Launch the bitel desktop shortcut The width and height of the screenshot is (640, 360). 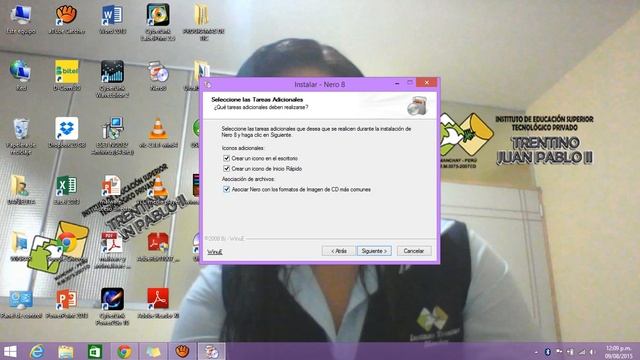point(67,76)
